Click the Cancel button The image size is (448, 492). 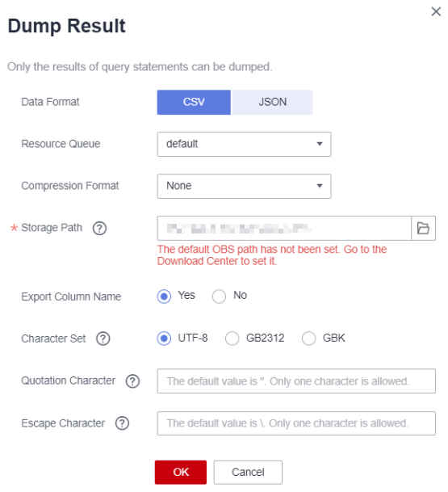point(248,473)
